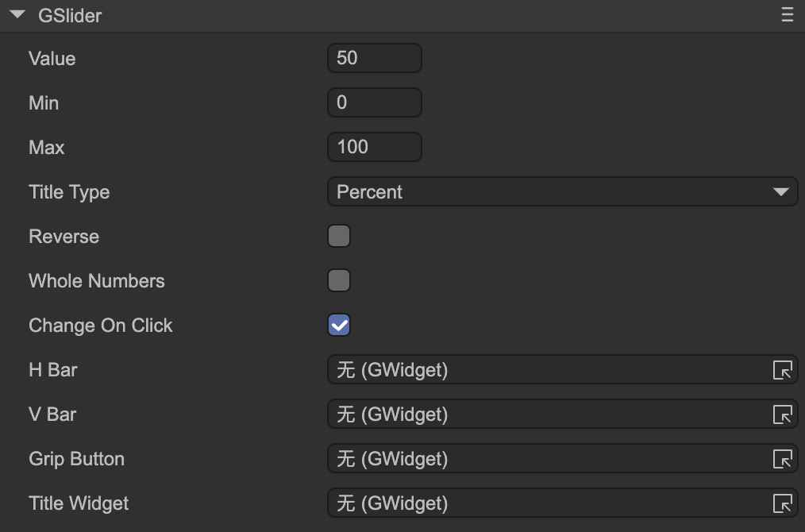This screenshot has height=532, width=805.
Task: Click the Title Type property label
Action: [69, 192]
